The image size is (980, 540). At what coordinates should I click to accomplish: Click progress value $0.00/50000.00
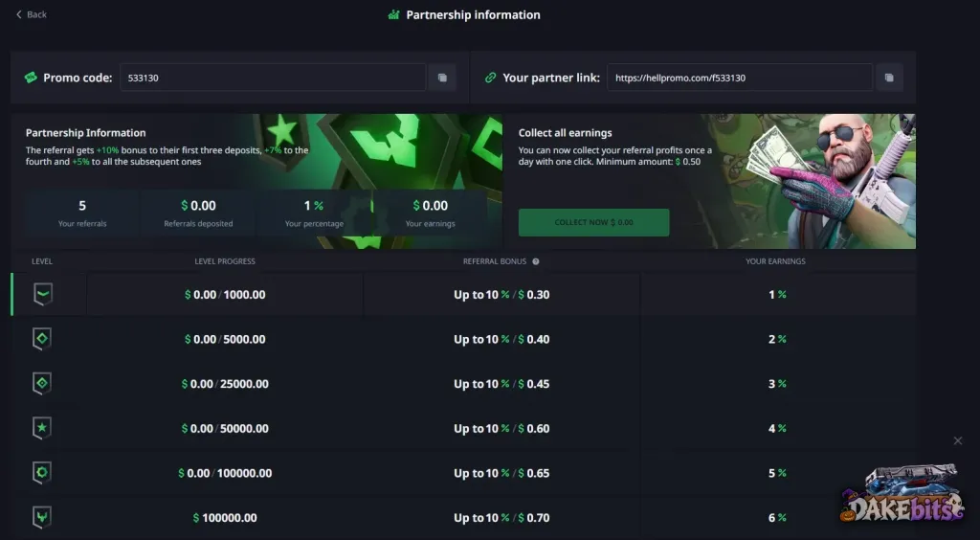pos(225,429)
